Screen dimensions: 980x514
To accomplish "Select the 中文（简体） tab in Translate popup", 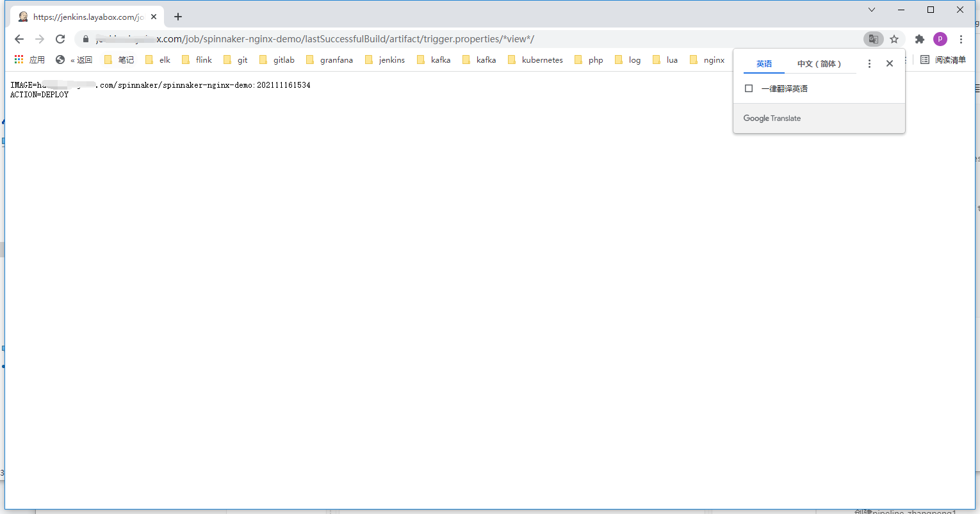I will pos(819,63).
